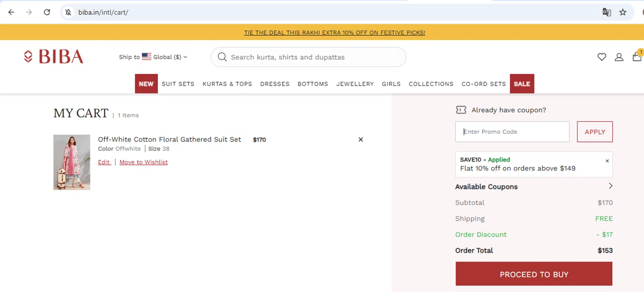This screenshot has height=292, width=644.
Task: Click Flat 10% off on orders text
Action: tap(517, 168)
